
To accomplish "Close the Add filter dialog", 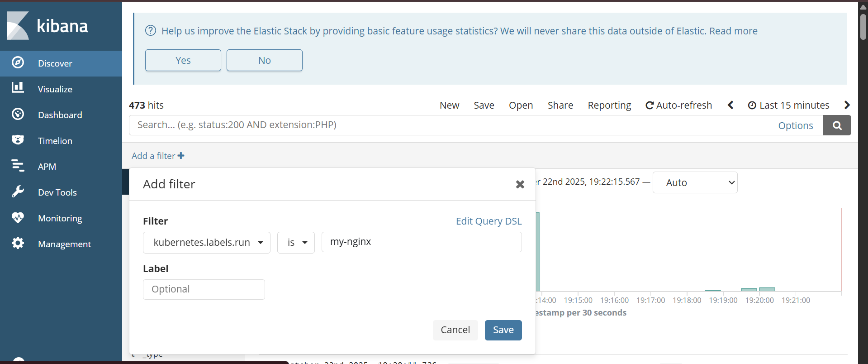I will [520, 184].
